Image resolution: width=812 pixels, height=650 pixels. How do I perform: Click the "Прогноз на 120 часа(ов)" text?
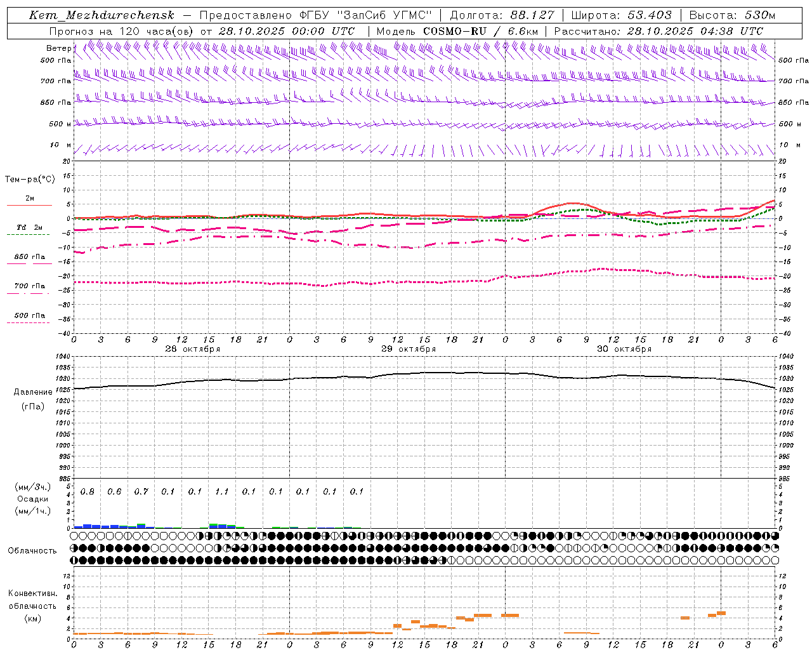point(122,31)
